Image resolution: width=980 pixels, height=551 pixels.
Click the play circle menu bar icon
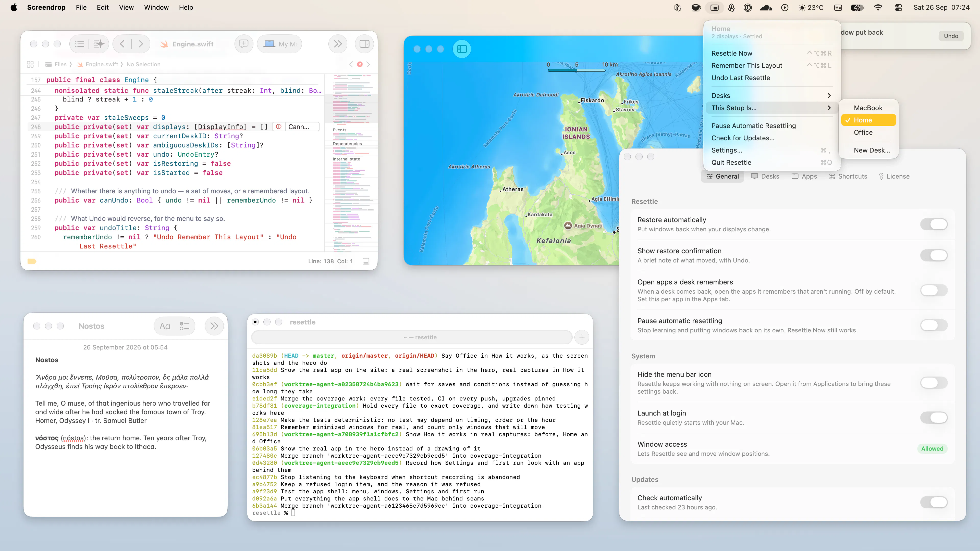785,8
